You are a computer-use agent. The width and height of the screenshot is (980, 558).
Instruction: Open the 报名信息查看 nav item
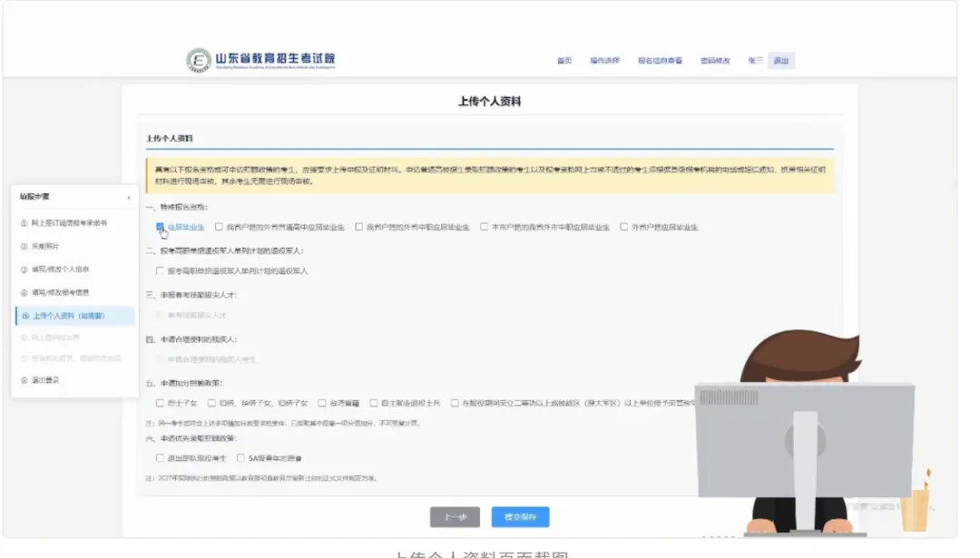coord(660,61)
